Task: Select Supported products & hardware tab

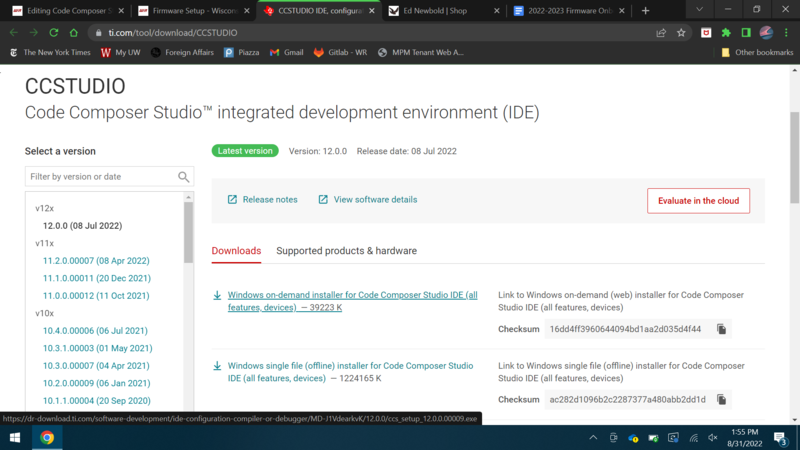Action: coord(346,251)
